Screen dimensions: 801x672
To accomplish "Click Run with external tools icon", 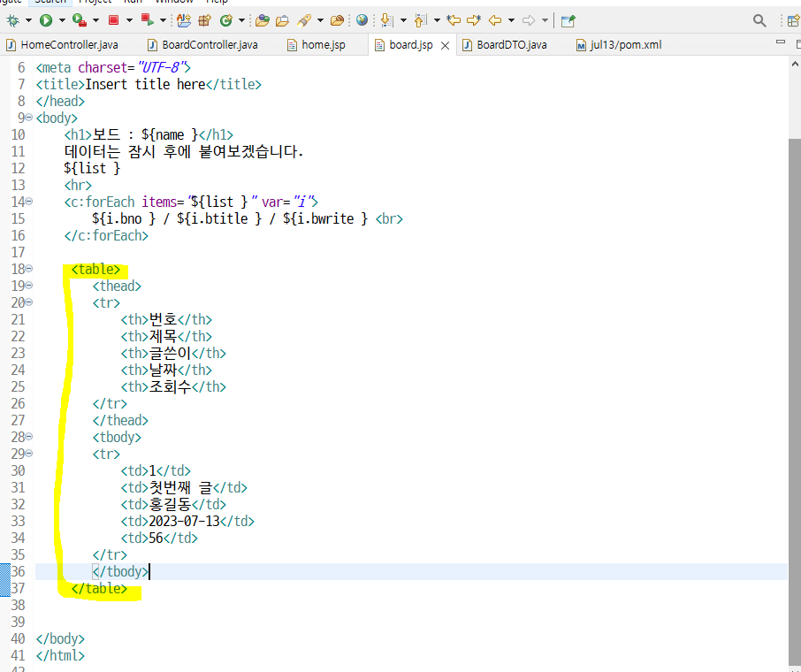I will tap(80, 20).
